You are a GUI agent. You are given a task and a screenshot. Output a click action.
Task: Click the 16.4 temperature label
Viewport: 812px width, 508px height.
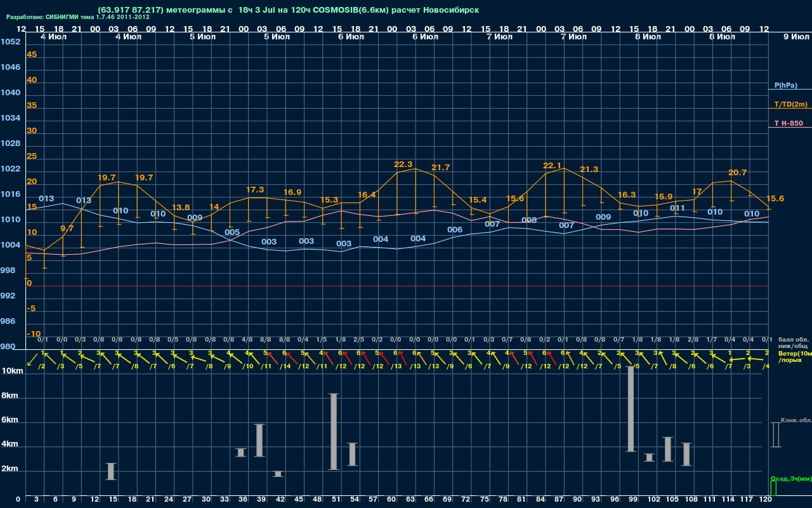(367, 195)
